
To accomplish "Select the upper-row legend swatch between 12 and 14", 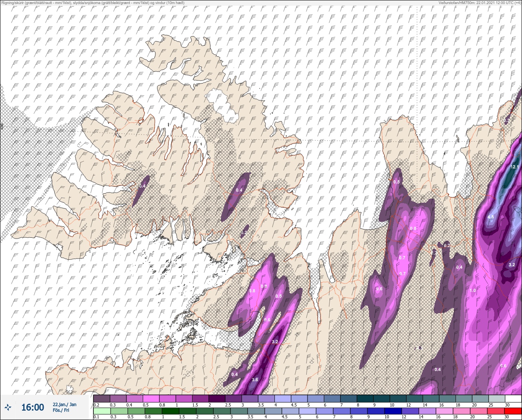I will [414, 398].
